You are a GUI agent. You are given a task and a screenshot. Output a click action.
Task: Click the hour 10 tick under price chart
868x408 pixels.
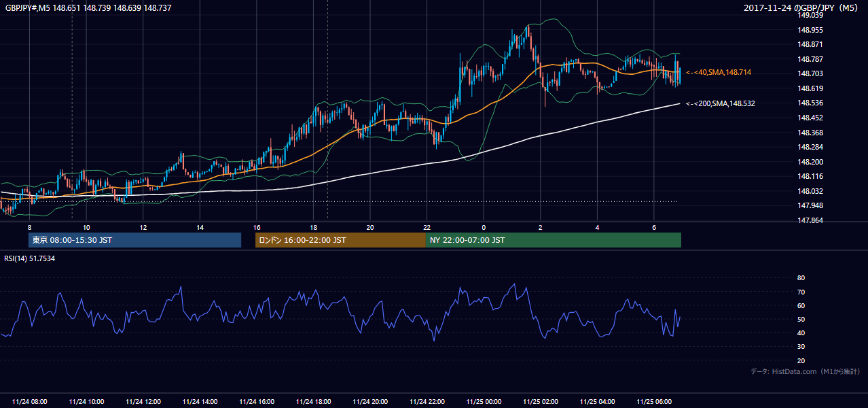click(x=86, y=227)
